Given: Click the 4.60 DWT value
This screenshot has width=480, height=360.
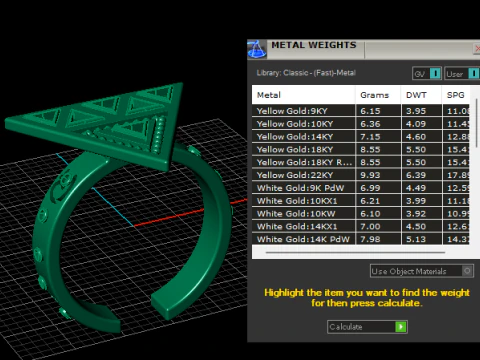Looking at the screenshot, I should click(x=416, y=137).
